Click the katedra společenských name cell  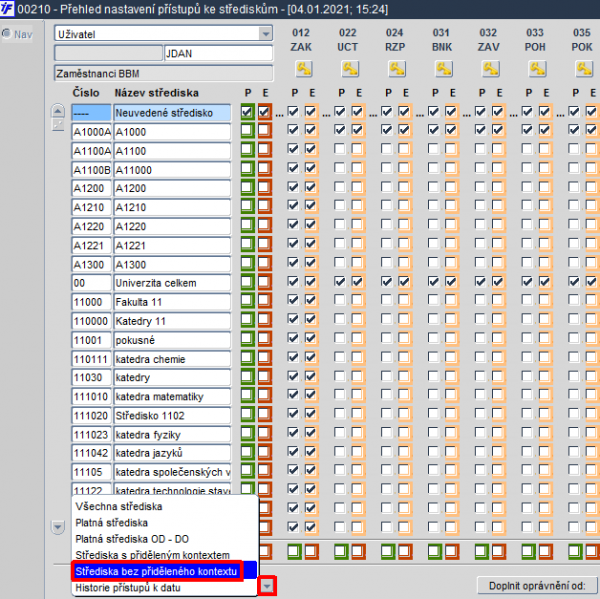(172, 472)
